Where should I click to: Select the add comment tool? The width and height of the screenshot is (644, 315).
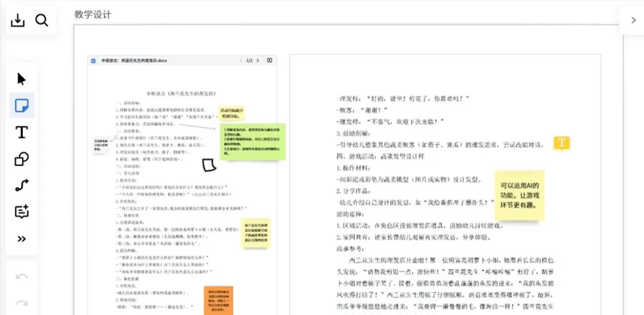(22, 212)
